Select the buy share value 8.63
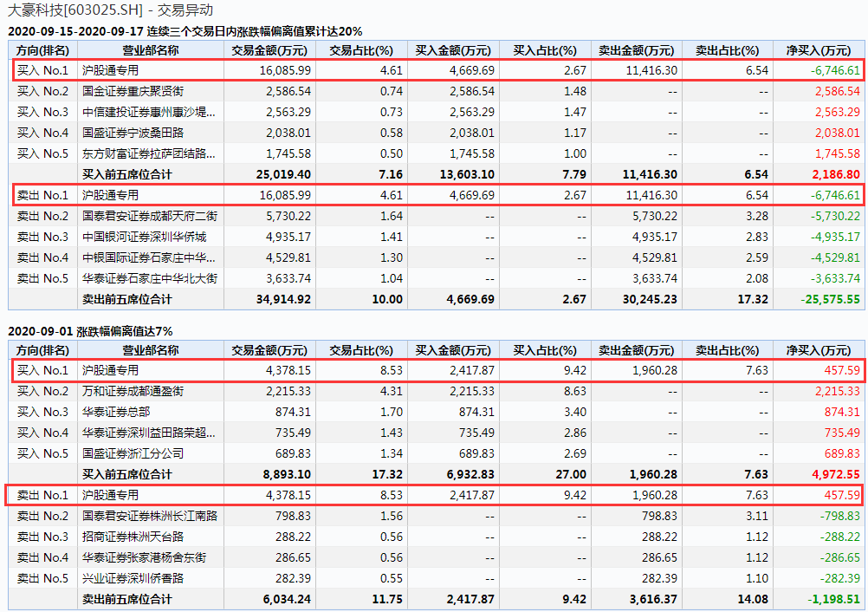The height and width of the screenshot is (612, 868). click(575, 391)
